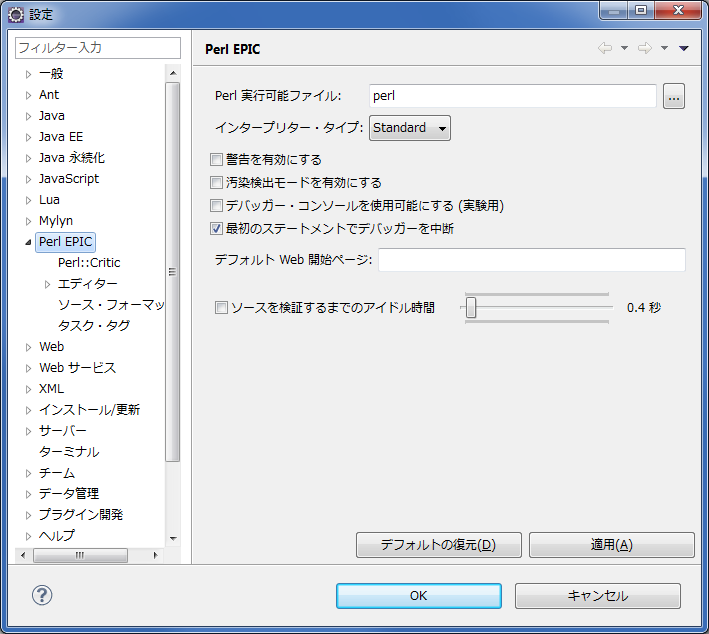Expand the Java tree node
Viewport: 709px width, 634px height.
tap(28, 116)
